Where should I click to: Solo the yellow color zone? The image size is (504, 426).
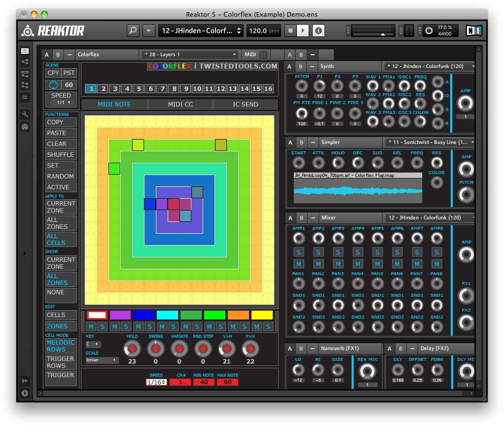click(268, 326)
